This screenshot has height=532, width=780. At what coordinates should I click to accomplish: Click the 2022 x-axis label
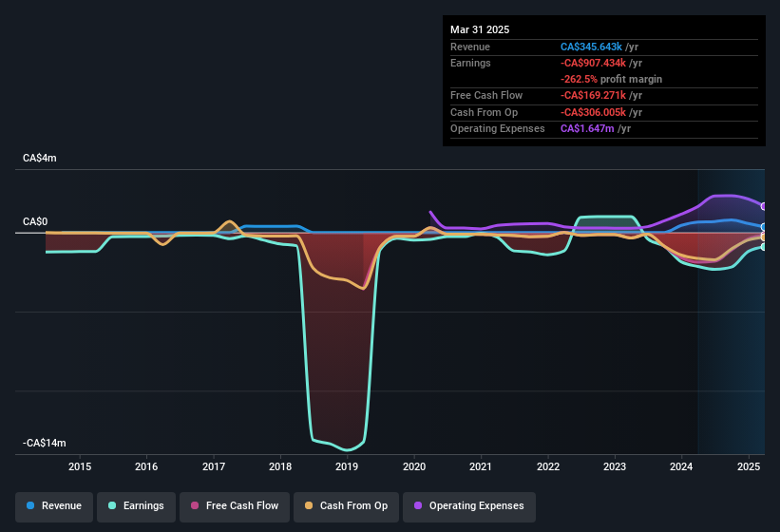pyautogui.click(x=547, y=466)
